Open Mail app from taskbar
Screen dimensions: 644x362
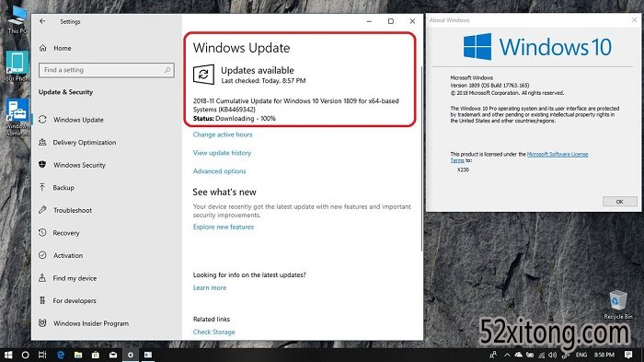[113, 355]
